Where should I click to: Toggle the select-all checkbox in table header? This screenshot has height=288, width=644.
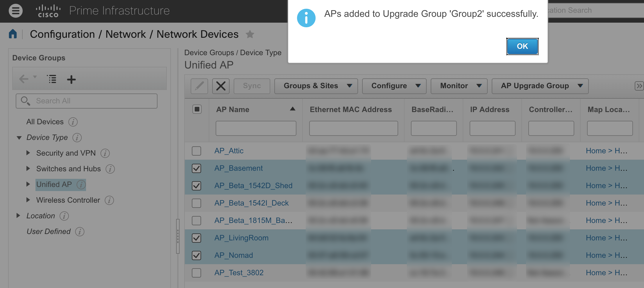pos(197,109)
